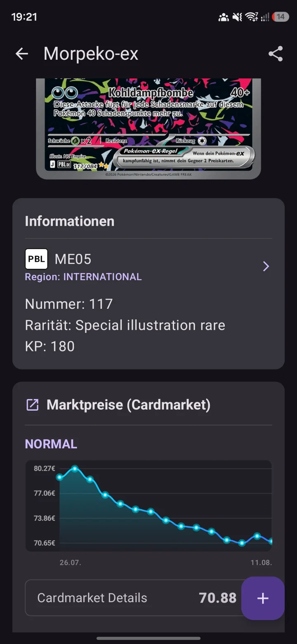Tap the Morpeko-ex card image
The height and width of the screenshot is (644, 297).
(148, 129)
